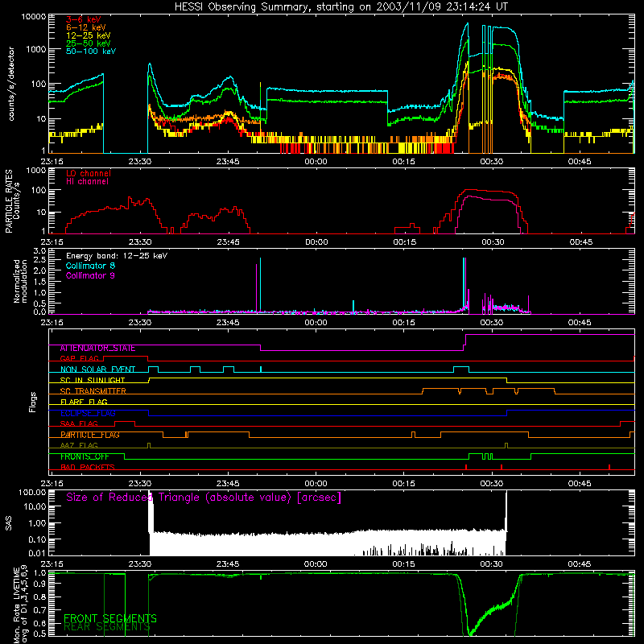
Task: Select the SAA_FLAG label
Action: [79, 424]
